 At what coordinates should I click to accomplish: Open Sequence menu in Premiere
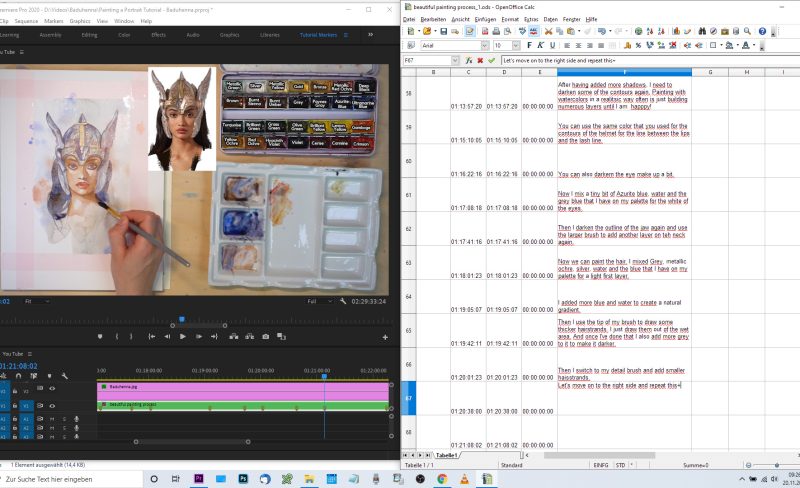[26, 21]
